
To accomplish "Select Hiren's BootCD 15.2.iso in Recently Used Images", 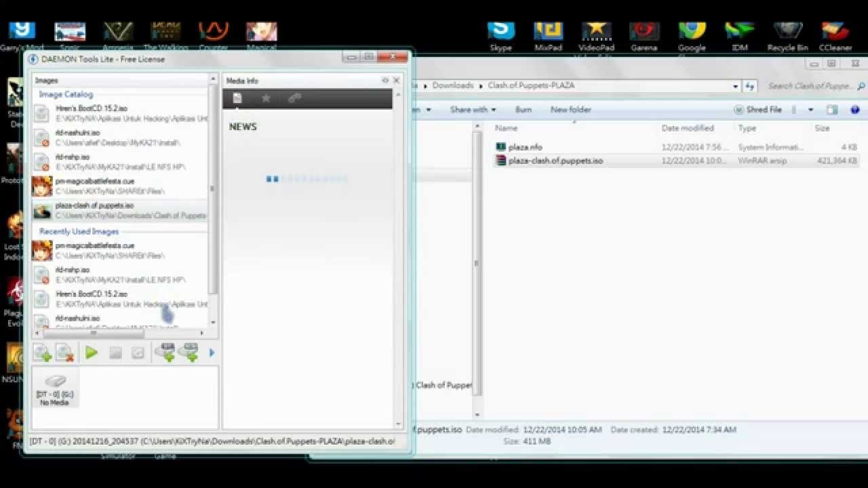I will coord(120,299).
